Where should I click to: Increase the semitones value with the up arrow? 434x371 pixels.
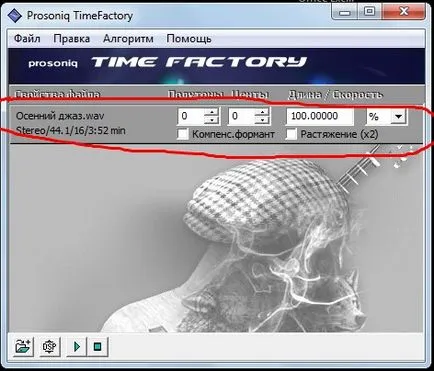[211, 112]
